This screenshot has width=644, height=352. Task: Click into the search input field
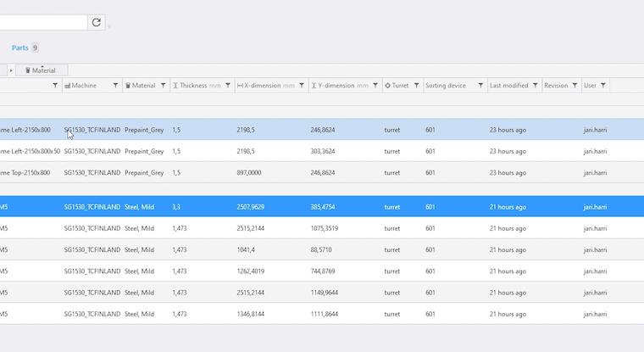pos(42,23)
